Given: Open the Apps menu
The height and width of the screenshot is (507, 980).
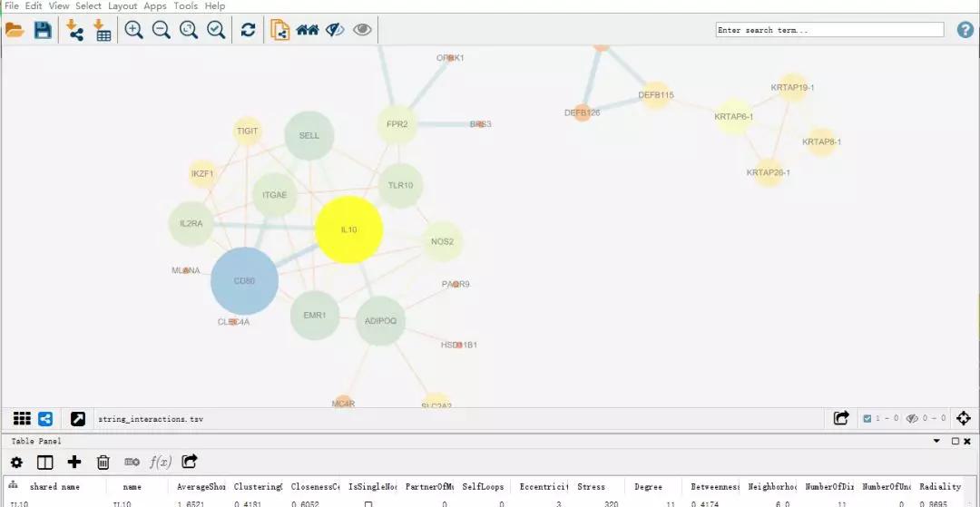Looking at the screenshot, I should [155, 5].
